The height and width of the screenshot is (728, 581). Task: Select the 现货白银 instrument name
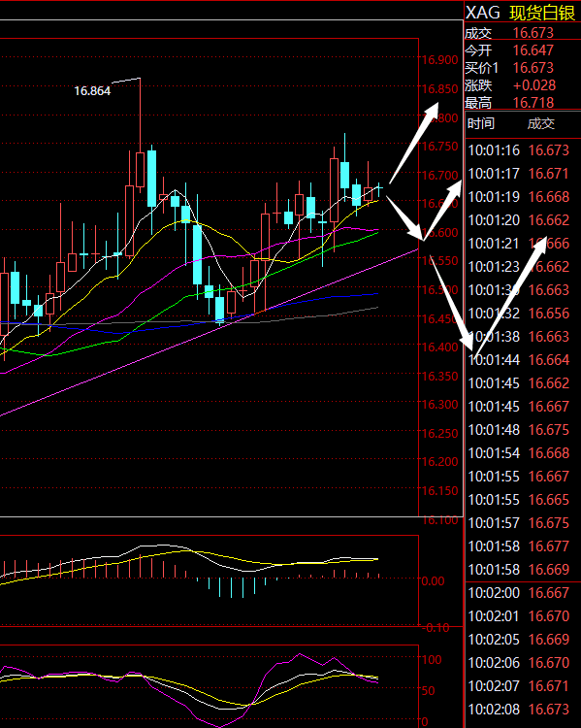(x=542, y=13)
